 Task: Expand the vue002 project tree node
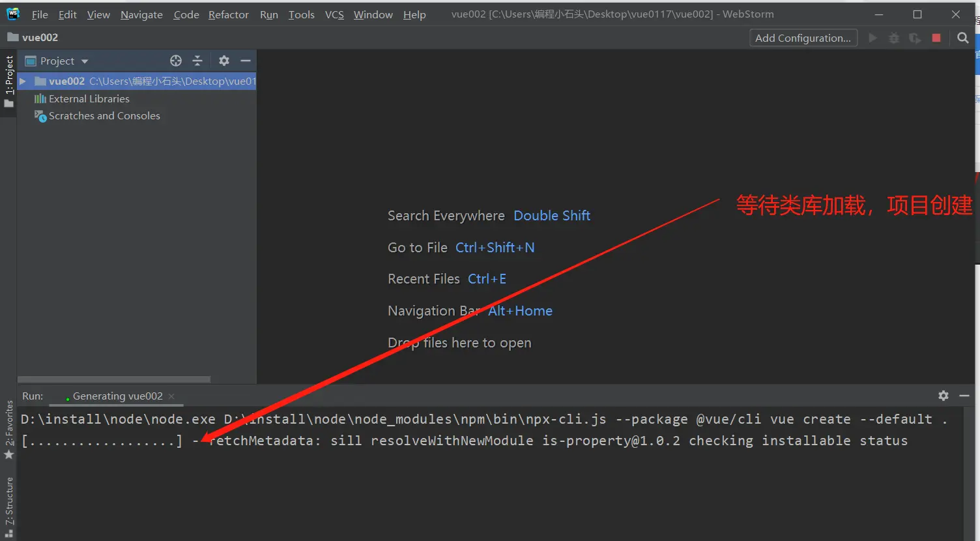coord(23,81)
